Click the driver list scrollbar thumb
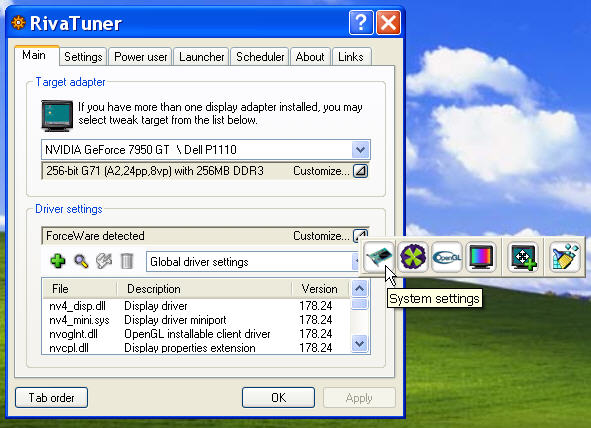 pos(360,304)
